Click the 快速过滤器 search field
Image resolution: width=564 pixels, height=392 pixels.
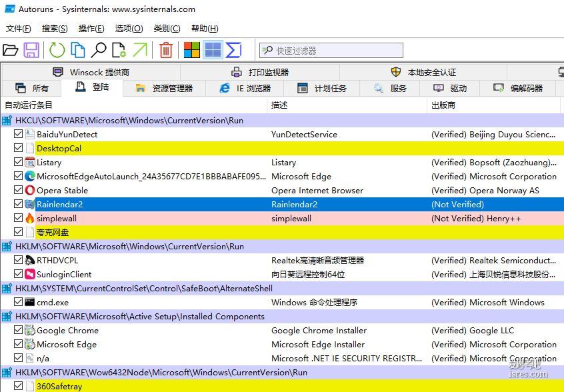tap(331, 51)
